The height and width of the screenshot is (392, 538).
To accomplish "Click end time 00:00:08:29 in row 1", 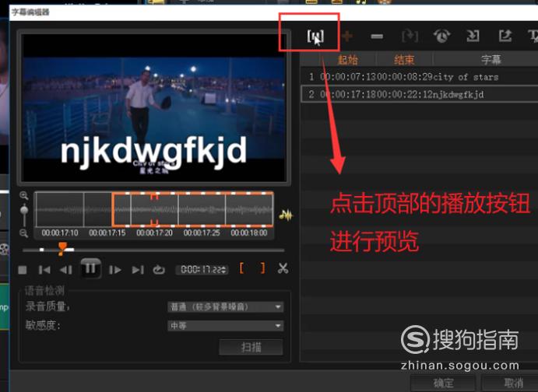I will tap(405, 77).
